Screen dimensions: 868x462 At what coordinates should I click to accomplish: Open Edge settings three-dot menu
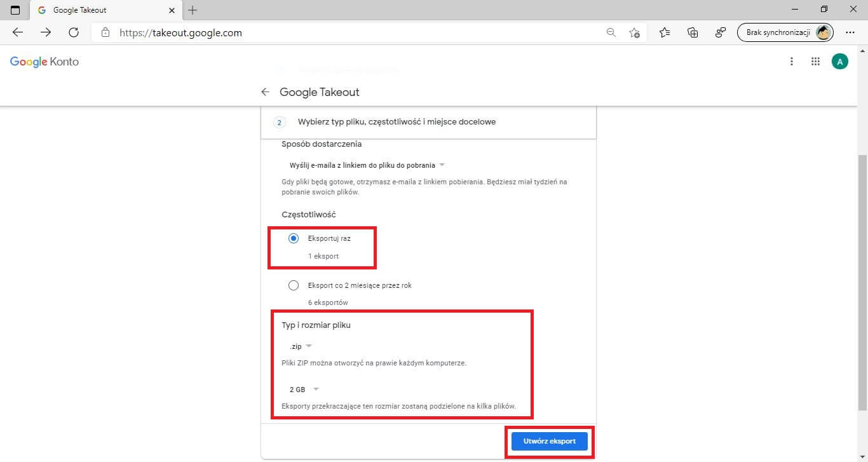coord(850,32)
